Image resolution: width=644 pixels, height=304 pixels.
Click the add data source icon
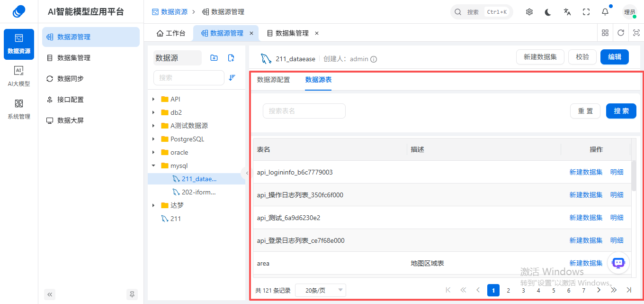[x=231, y=58]
